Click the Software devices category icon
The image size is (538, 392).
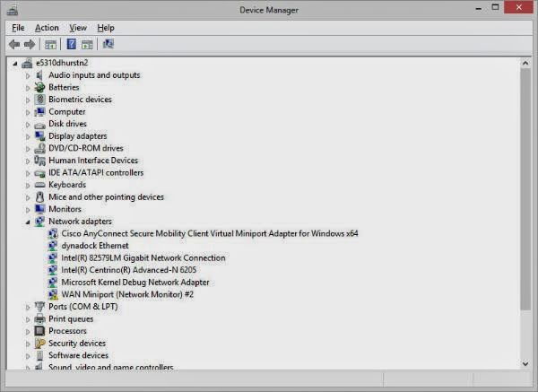[39, 355]
